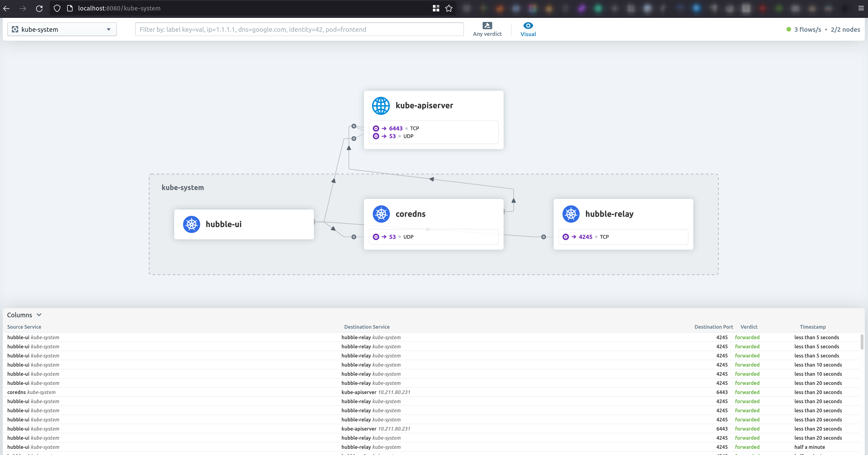Click the Timestamp column header
Screen dimensions: 868x455
(813, 327)
